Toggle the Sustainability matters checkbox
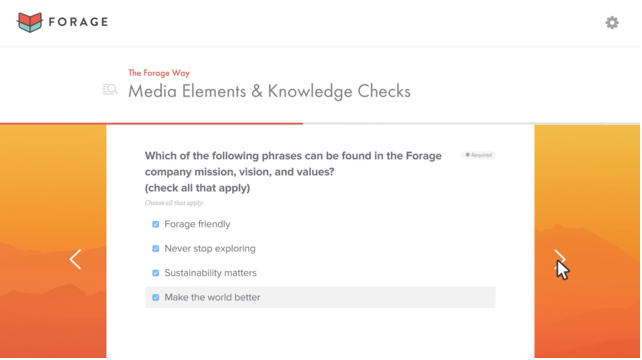Screen dimensions: 642x360 pyautogui.click(x=156, y=273)
